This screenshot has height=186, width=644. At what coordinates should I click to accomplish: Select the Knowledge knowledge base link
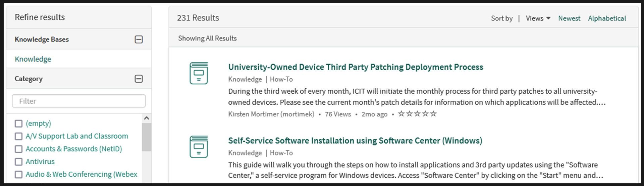click(33, 59)
